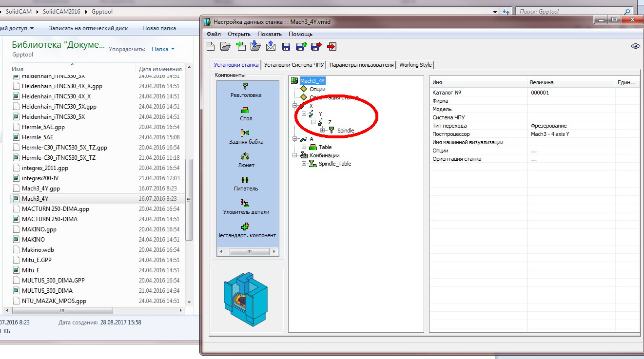Switch to Параметры пользователя tab

coord(361,65)
